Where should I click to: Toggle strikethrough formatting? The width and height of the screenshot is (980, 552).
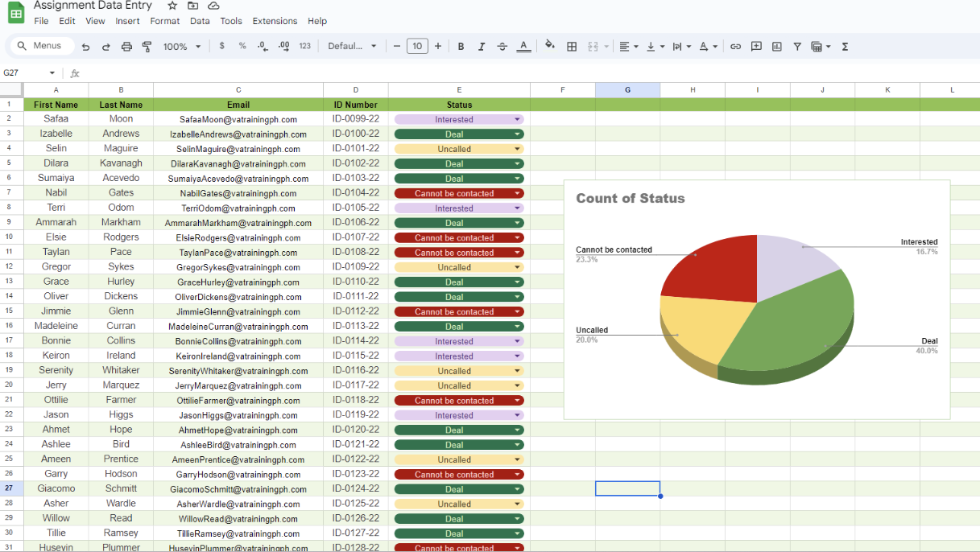[502, 47]
